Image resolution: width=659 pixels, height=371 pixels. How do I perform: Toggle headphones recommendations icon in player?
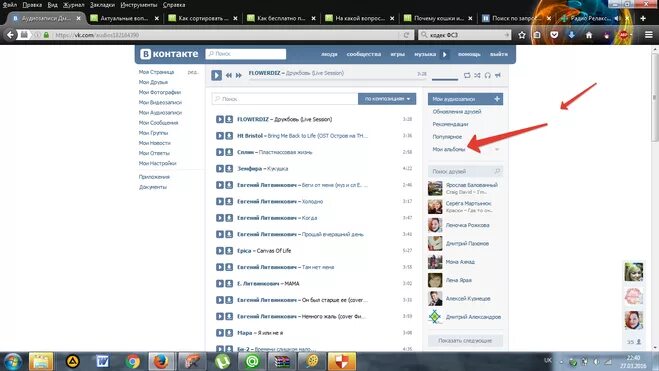[488, 75]
